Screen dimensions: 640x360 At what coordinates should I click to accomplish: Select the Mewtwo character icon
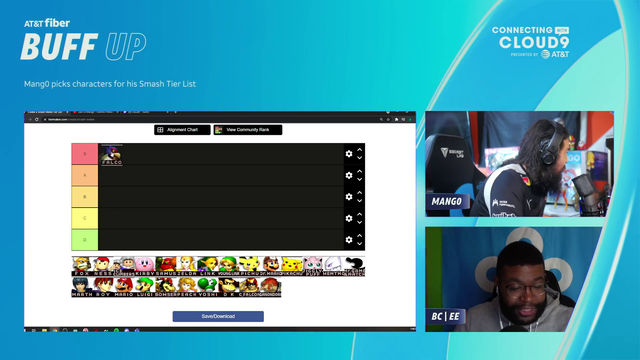coord(333,266)
